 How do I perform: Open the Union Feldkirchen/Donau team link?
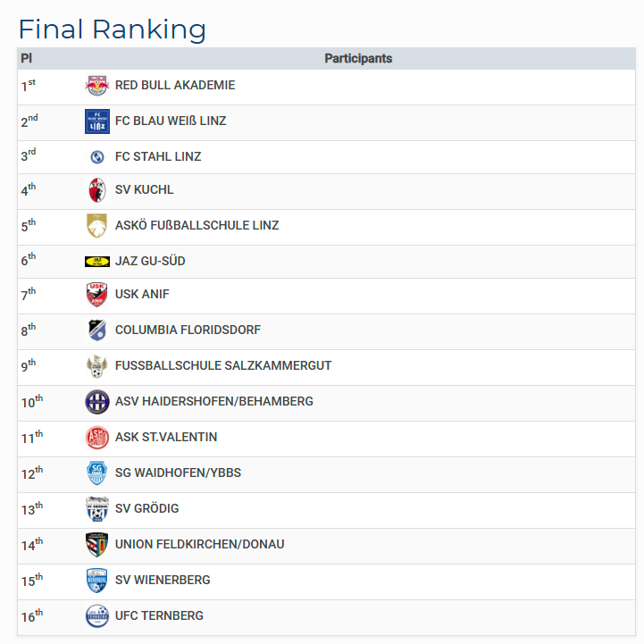(199, 545)
